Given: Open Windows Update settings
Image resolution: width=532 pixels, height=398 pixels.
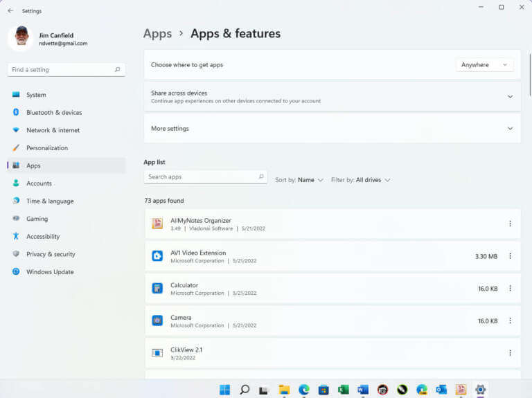Looking at the screenshot, I should pos(66,272).
